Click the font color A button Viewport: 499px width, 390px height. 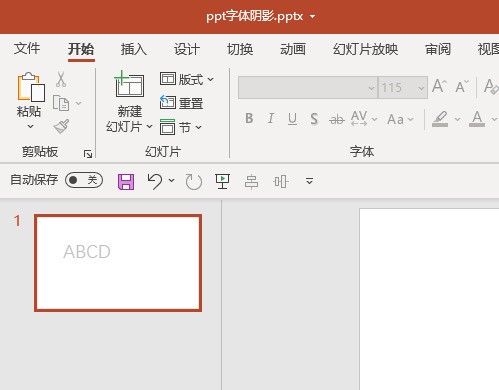coord(477,119)
